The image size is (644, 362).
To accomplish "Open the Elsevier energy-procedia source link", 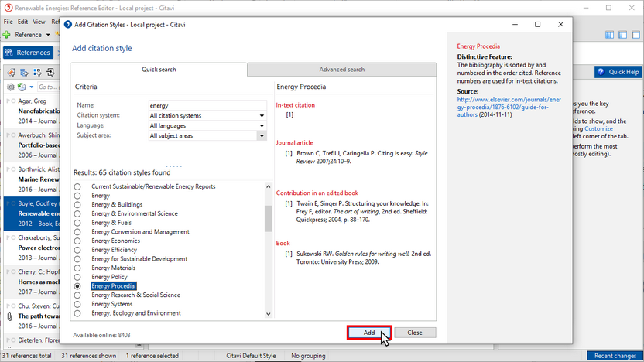I will pyautogui.click(x=509, y=107).
